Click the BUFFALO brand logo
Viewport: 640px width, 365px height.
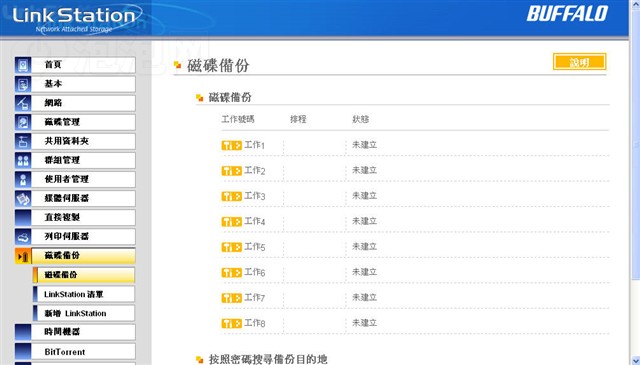click(567, 13)
